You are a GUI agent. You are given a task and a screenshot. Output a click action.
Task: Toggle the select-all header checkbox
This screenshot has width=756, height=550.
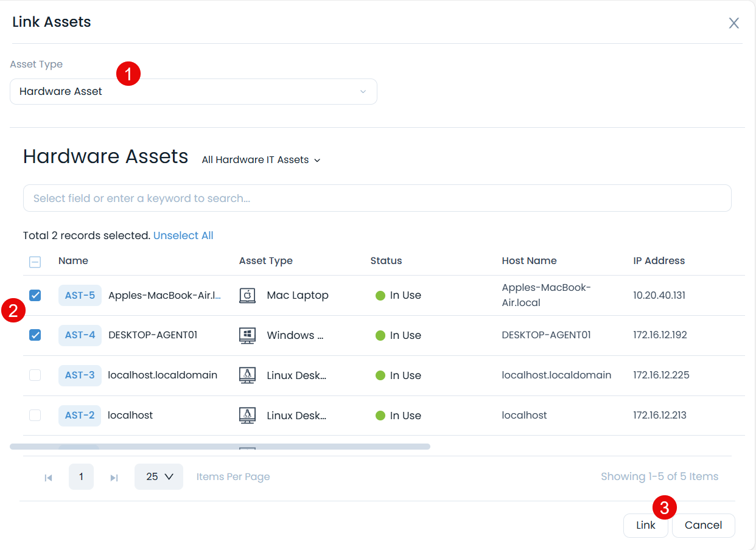[35, 262]
